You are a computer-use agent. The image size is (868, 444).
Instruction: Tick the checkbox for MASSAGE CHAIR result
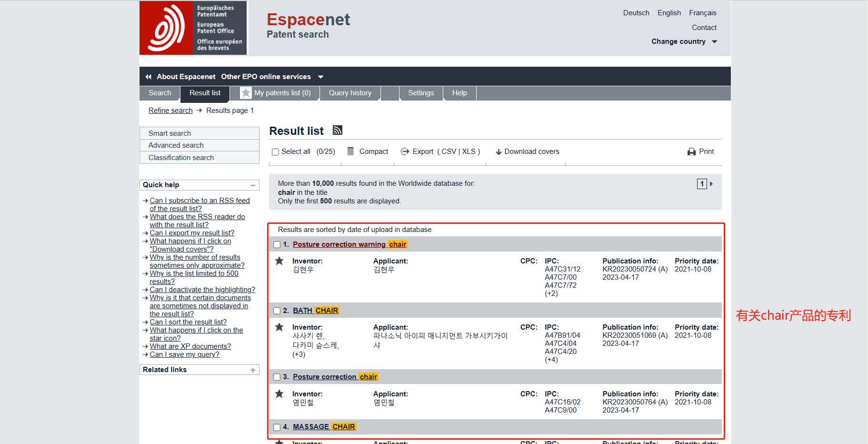pos(277,427)
